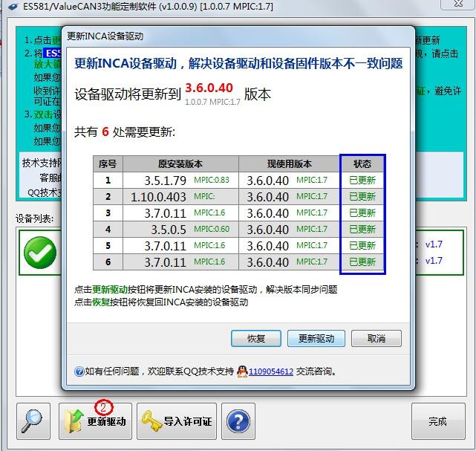Screen dimensions: 476x451
Task: Click the green 恢复 text in instructions
Action: click(100, 302)
